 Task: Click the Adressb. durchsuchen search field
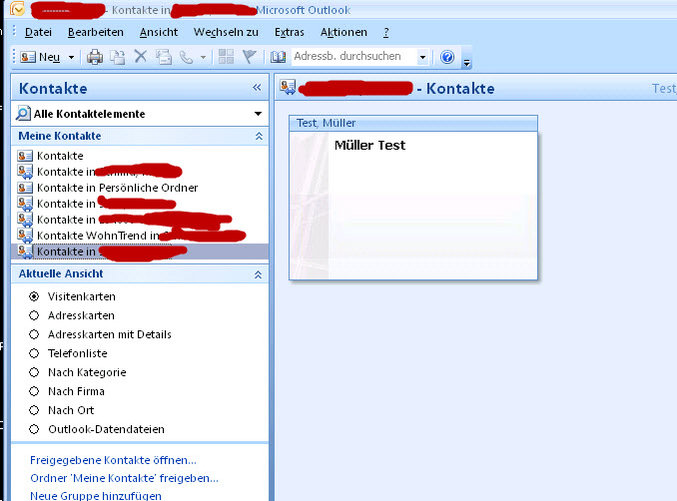click(x=354, y=57)
